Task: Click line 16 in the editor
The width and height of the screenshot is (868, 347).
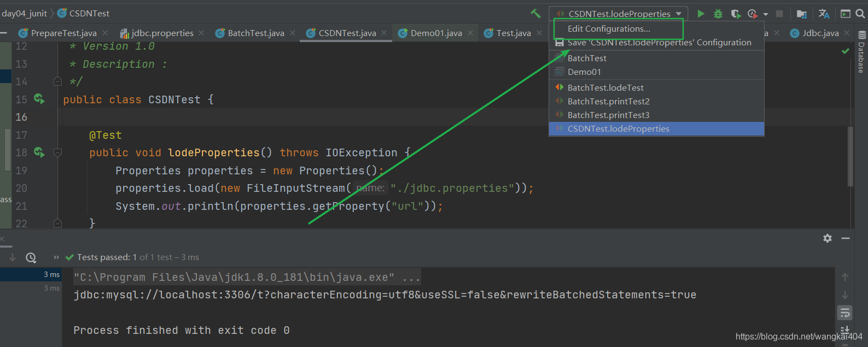Action: click(x=454, y=117)
